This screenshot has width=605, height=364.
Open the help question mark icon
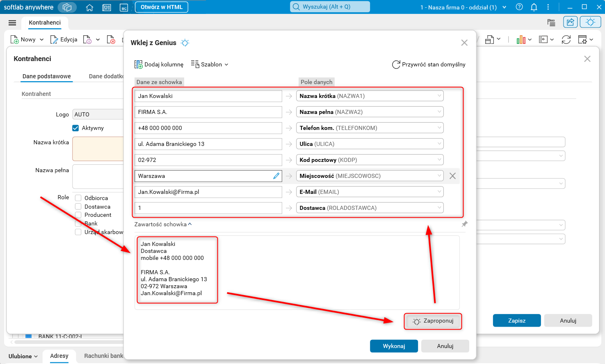[x=519, y=7]
